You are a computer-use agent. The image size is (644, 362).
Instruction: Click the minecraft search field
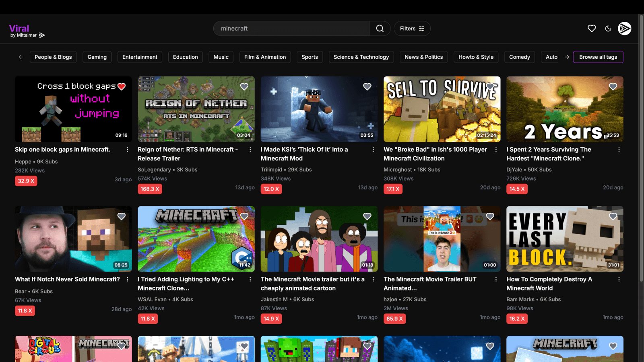pos(291,29)
